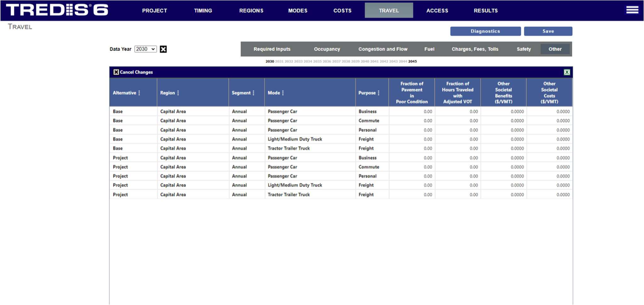
Task: Go to the RESULTS tab
Action: click(x=486, y=11)
